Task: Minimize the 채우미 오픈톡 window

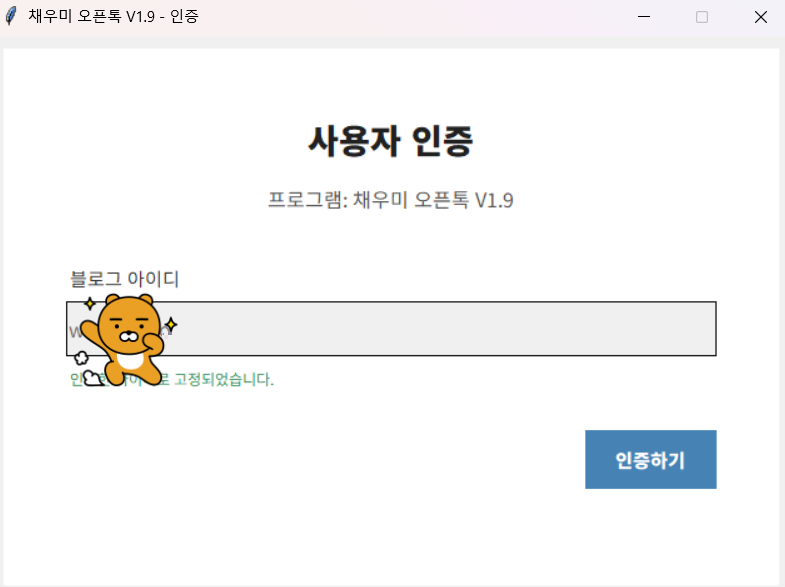Action: pos(644,17)
